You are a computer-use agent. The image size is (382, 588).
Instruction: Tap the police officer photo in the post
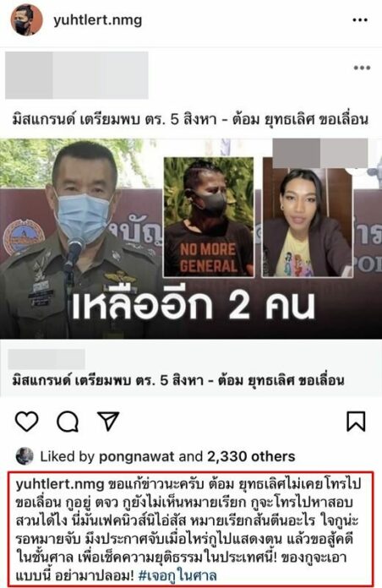coord(80,238)
